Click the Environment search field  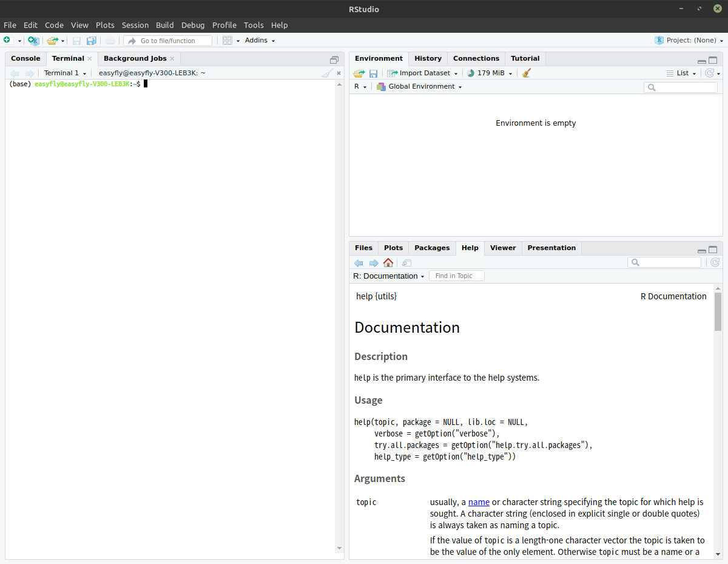681,87
